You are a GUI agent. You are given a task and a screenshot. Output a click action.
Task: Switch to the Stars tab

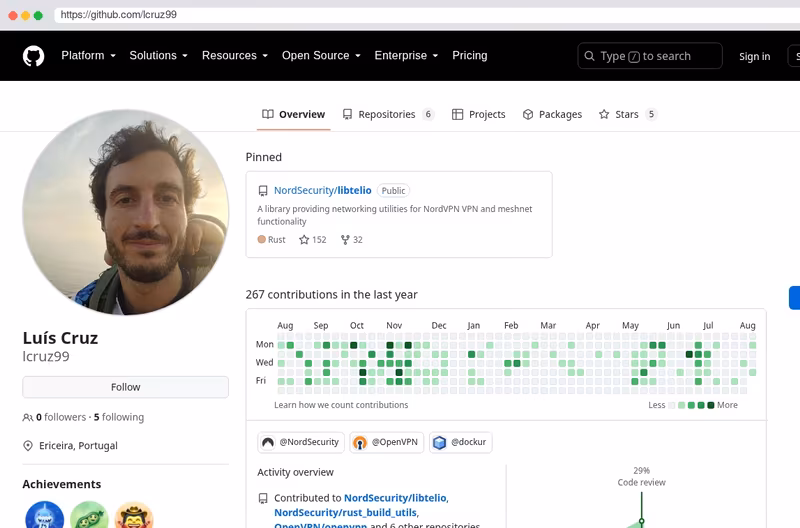point(628,114)
